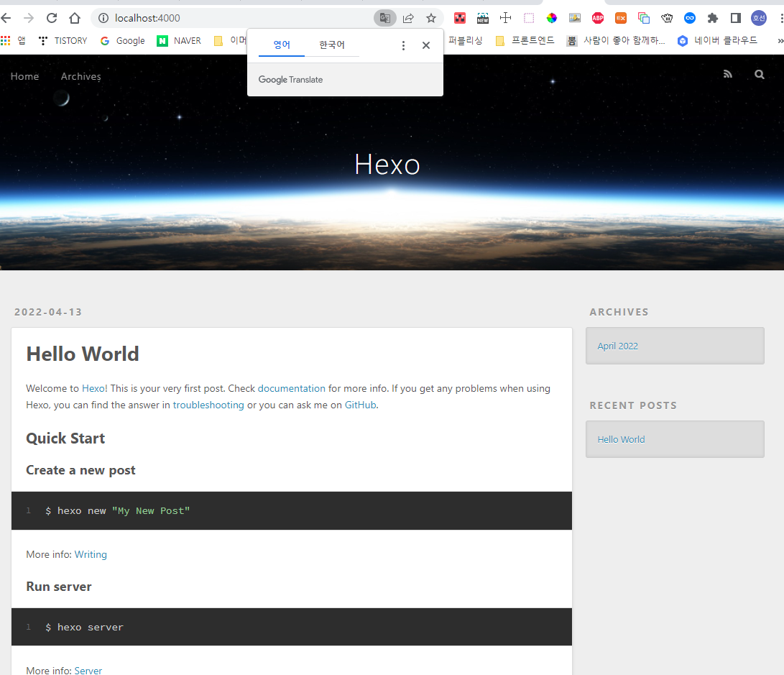The height and width of the screenshot is (675, 784).
Task: Open the Archives navigation menu
Action: pos(80,76)
